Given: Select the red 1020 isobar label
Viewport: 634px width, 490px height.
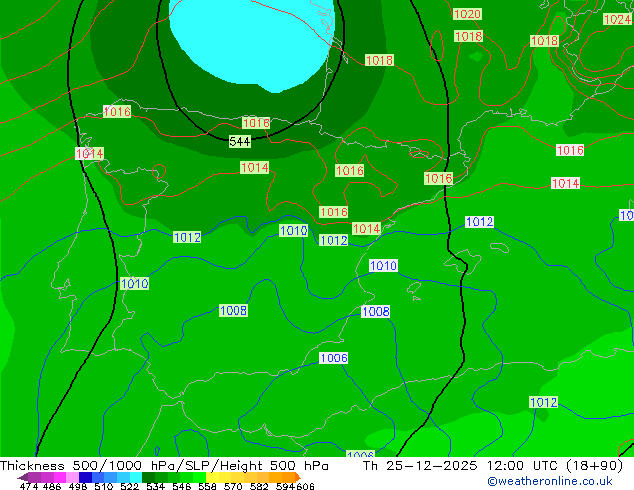Looking at the screenshot, I should 467,14.
